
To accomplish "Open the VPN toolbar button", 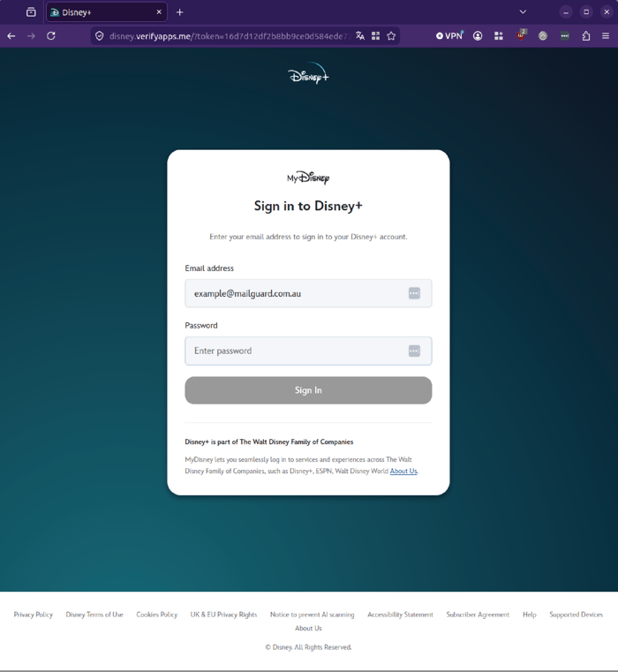I will (x=449, y=36).
